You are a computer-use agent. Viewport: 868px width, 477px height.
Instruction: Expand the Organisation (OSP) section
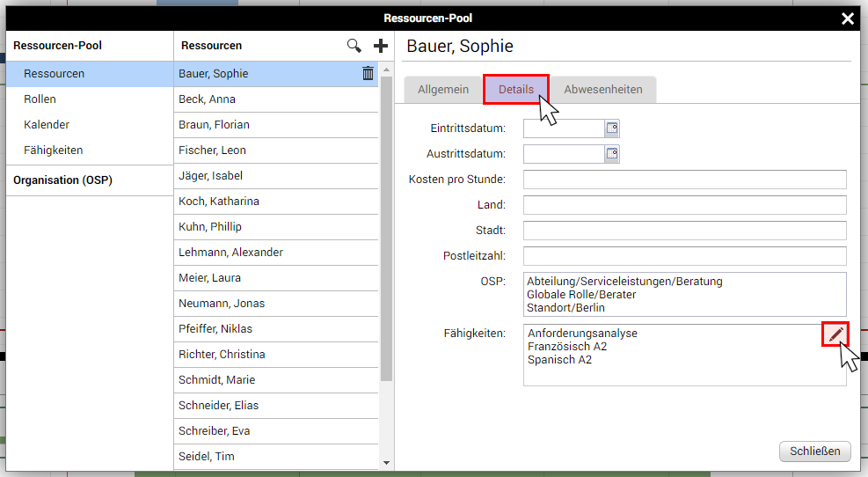coord(62,180)
